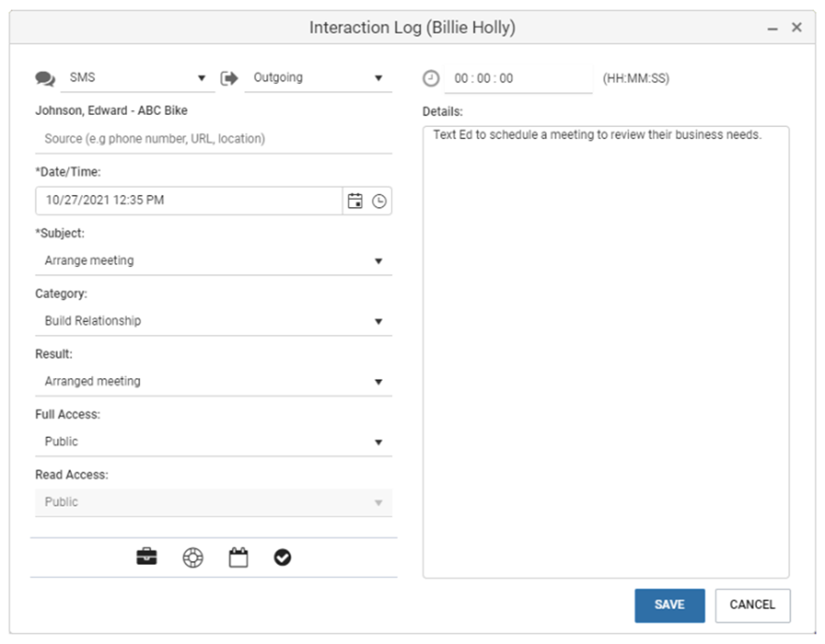Click the lifebuoy support icon
This screenshot has height=644, width=825.
[192, 558]
